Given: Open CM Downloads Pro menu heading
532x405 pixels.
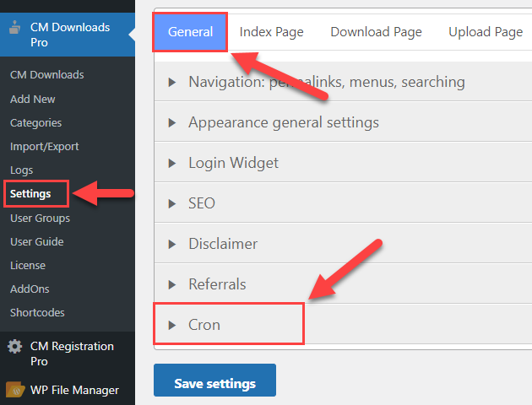Looking at the screenshot, I should pyautogui.click(x=68, y=35).
